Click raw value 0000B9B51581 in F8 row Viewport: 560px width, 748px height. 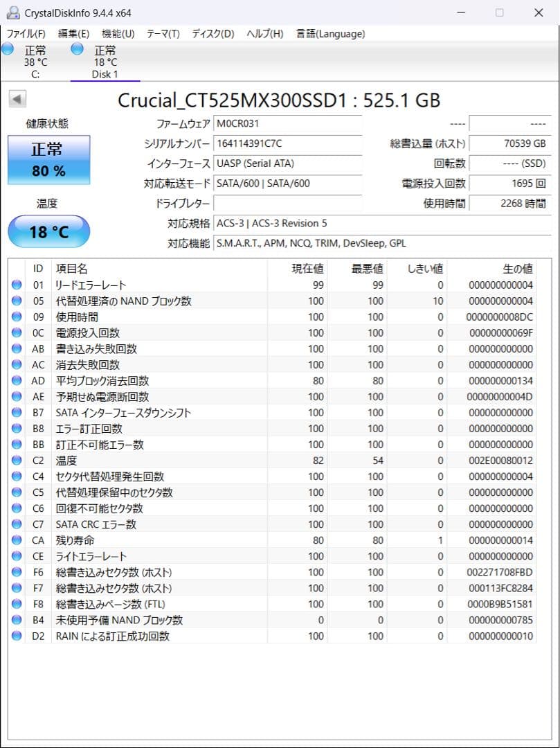(500, 605)
